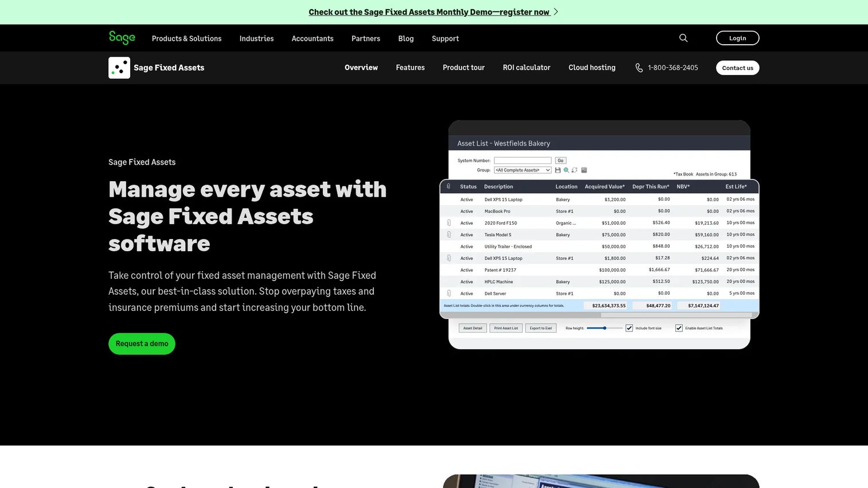Click the arrow after the demo banner link
Viewport: 868px width, 488px height.
tap(556, 12)
